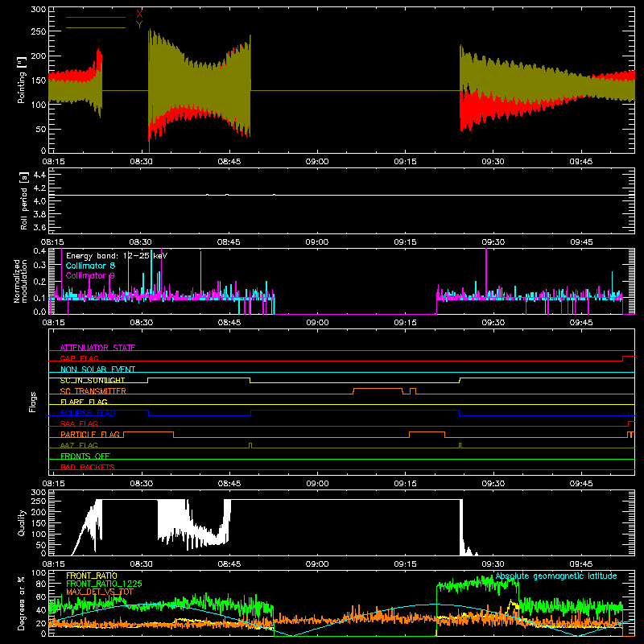Select the X legend label
The width and height of the screenshot is (644, 644).
tap(139, 14)
